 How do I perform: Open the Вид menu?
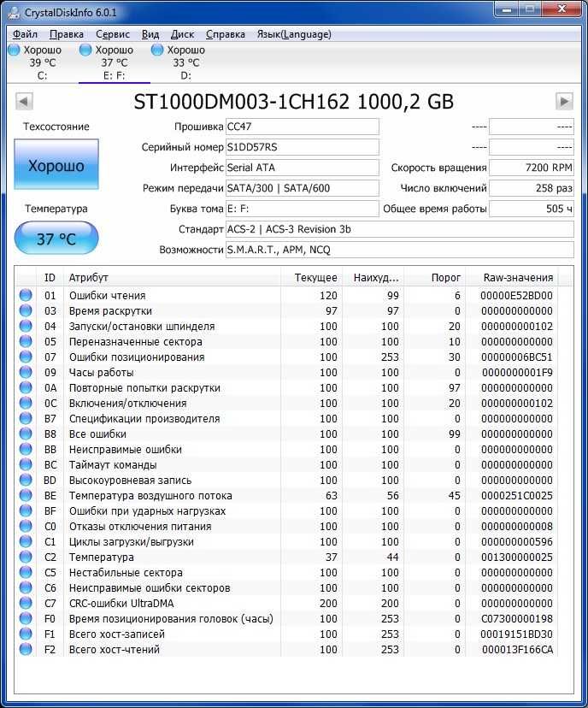click(x=150, y=34)
